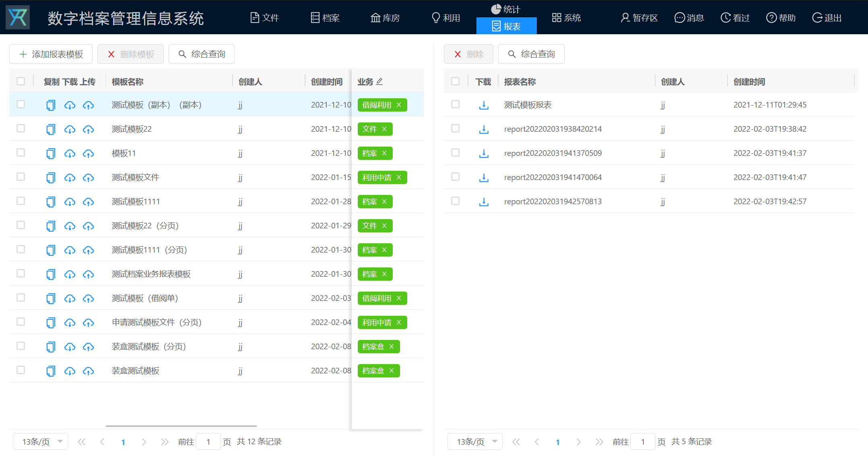Open templates page size dropdown 13条/页
The height and width of the screenshot is (464, 868).
point(41,441)
